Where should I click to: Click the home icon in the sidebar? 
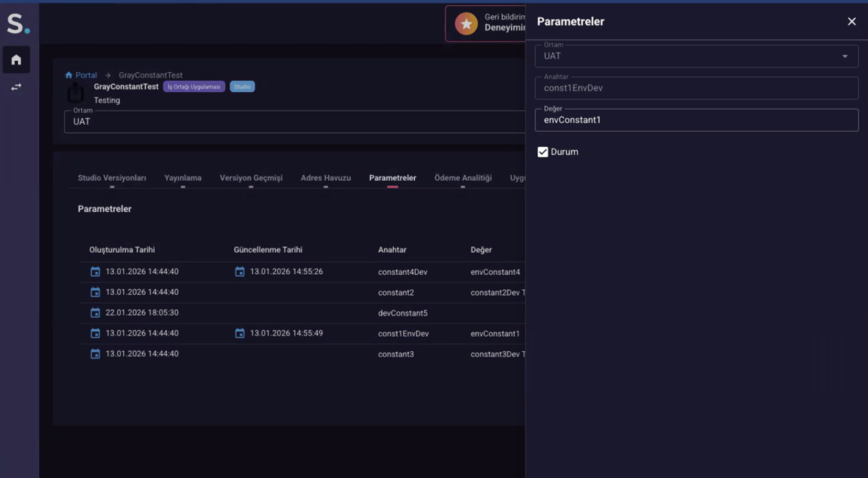[16, 59]
